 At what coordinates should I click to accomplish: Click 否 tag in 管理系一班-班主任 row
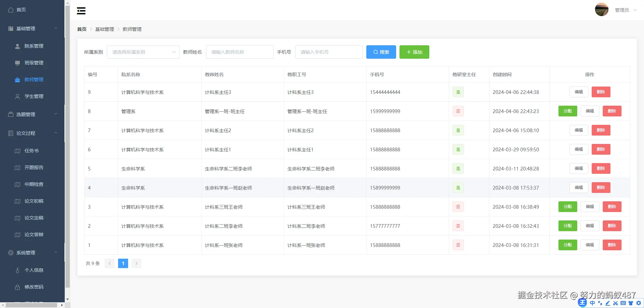[458, 111]
